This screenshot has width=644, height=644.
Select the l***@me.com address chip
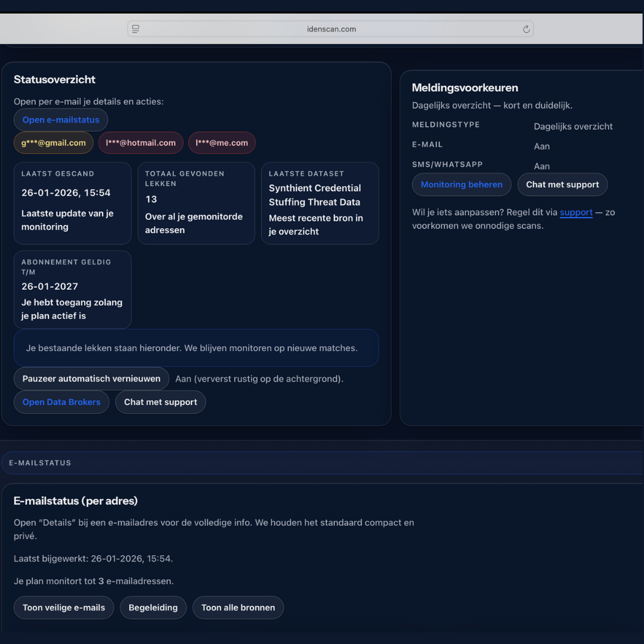tap(222, 143)
